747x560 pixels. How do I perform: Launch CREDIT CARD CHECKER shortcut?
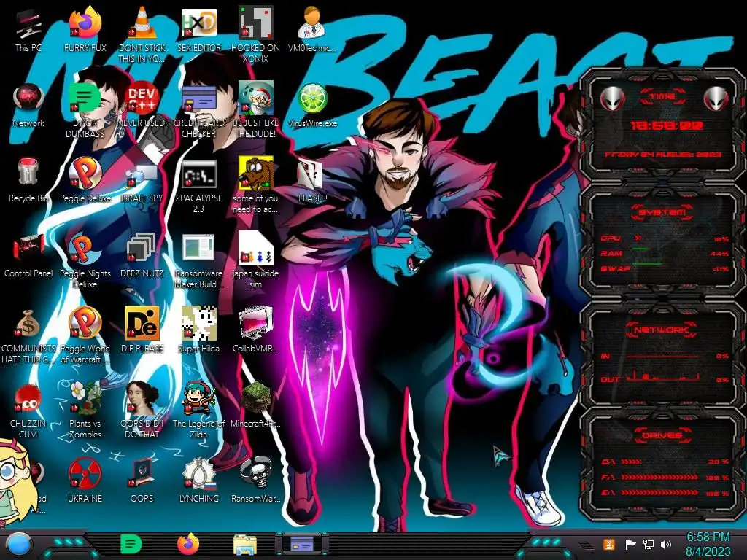point(199,109)
